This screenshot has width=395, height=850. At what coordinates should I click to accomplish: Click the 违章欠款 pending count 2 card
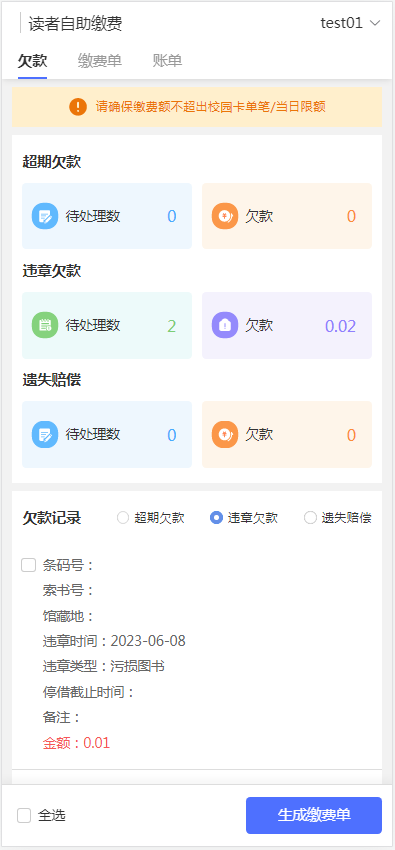click(x=107, y=325)
